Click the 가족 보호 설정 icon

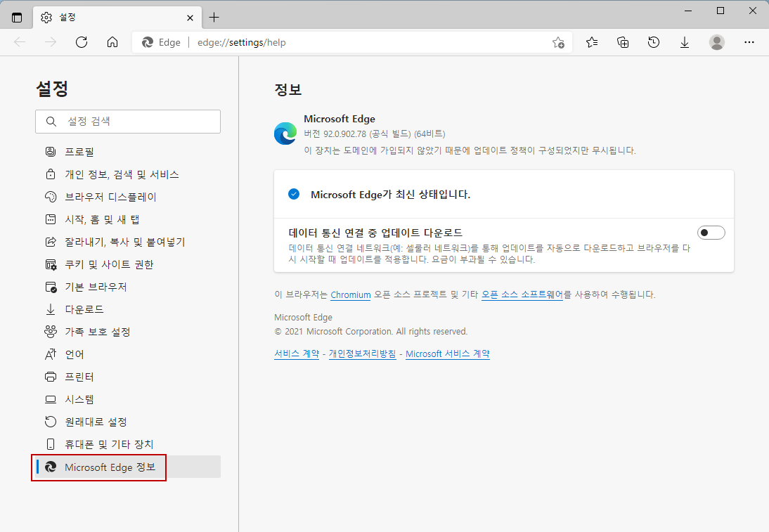pos(51,332)
